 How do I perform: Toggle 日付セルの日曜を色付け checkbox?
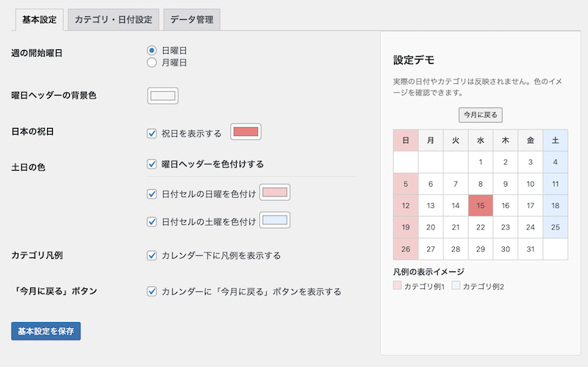click(x=152, y=194)
